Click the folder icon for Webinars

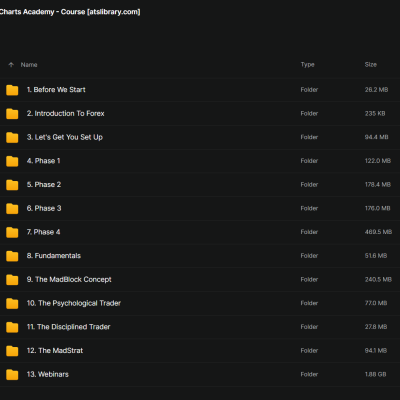[x=12, y=374]
